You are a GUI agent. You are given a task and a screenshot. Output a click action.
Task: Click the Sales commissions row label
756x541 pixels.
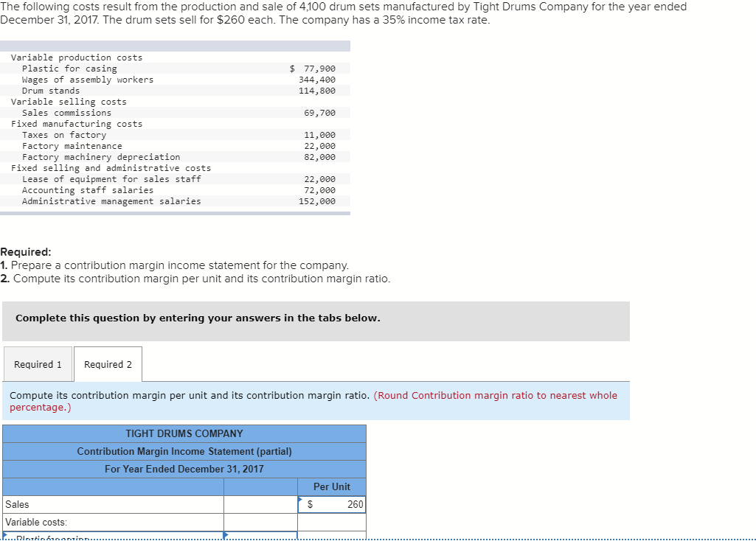(x=66, y=113)
